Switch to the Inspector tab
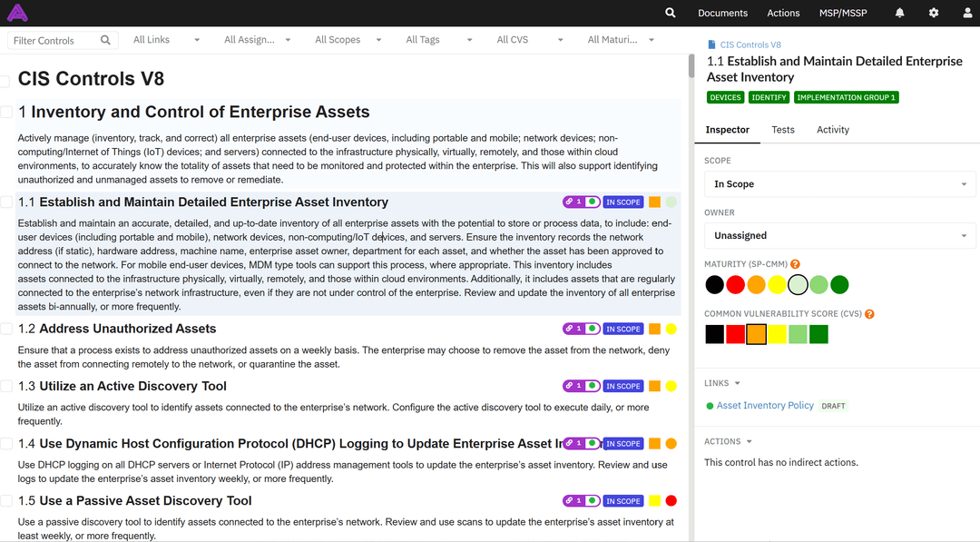 tap(728, 130)
